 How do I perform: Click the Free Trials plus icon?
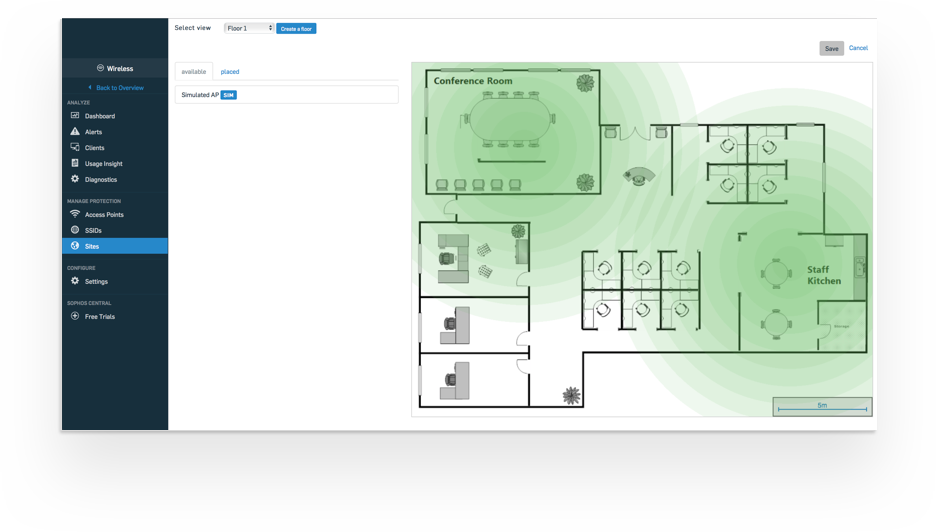coord(75,316)
